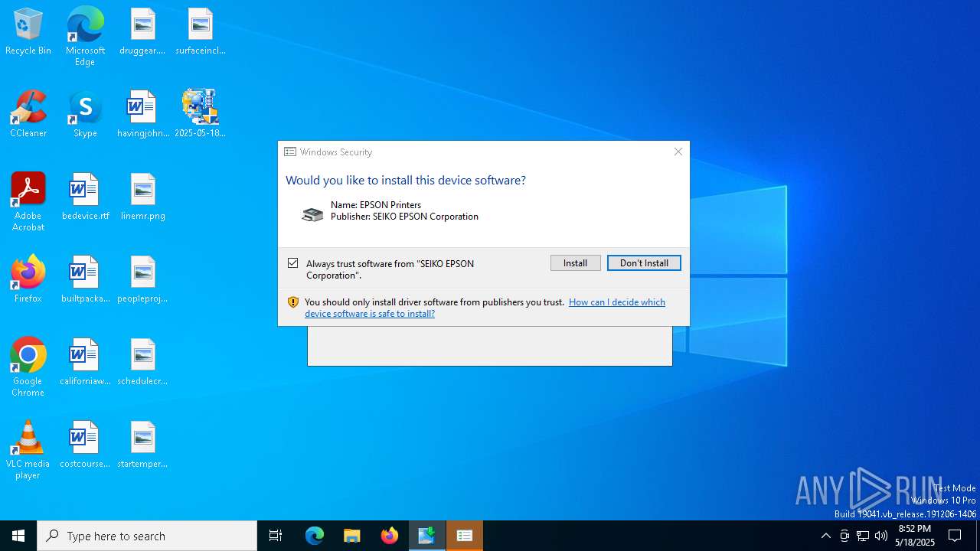This screenshot has width=980, height=551.
Task: Switch to the installer app in the taskbar
Action: click(x=427, y=536)
